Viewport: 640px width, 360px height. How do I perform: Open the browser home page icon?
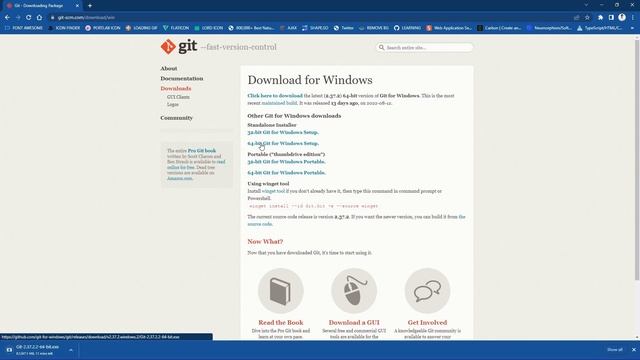[x=39, y=18]
